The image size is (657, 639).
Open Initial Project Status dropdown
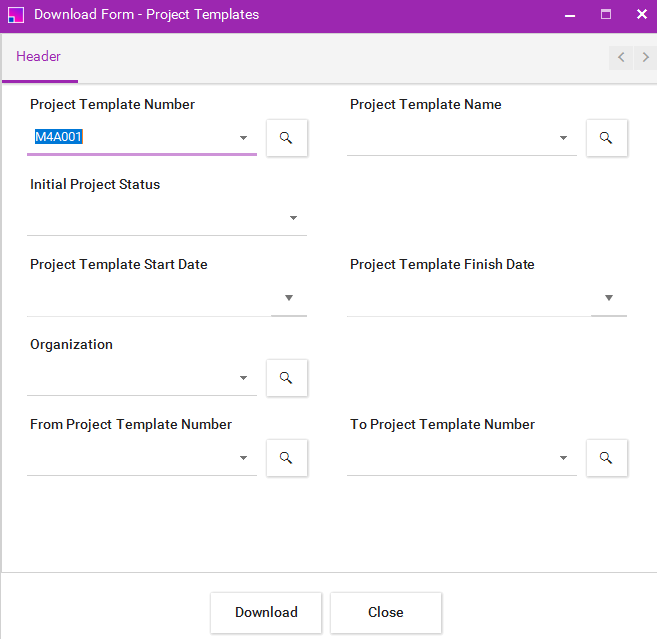click(x=294, y=218)
